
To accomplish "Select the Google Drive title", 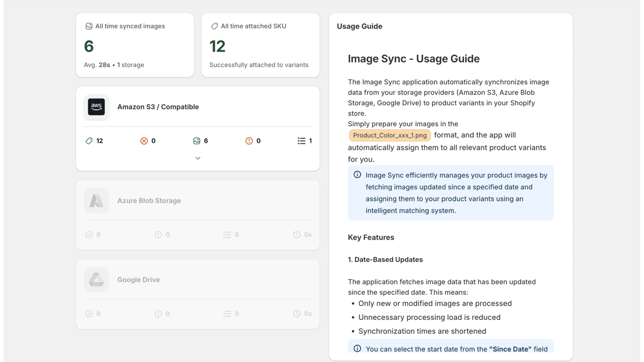I will pyautogui.click(x=138, y=280).
